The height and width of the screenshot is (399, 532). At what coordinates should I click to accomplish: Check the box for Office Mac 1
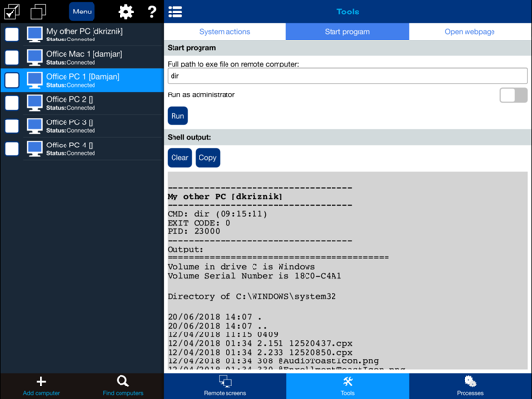12,57
